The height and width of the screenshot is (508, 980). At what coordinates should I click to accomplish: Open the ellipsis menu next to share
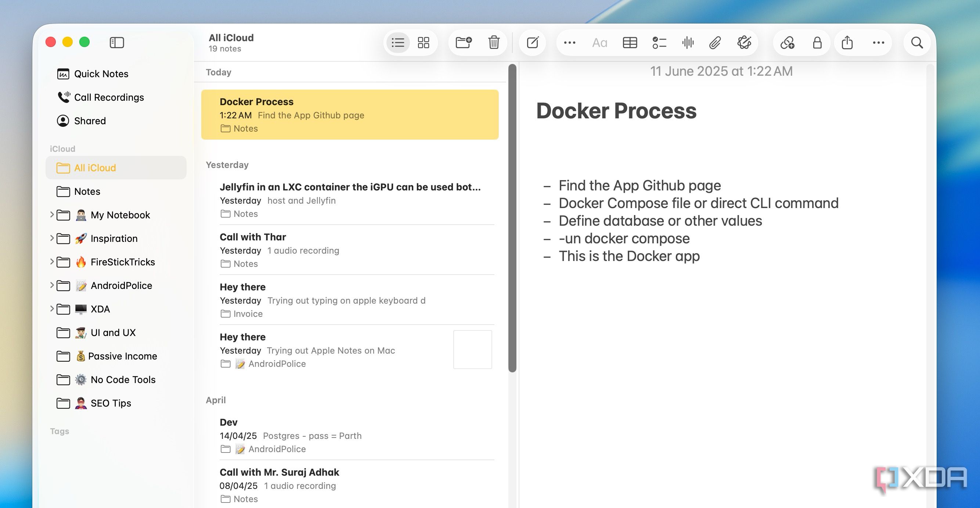point(878,43)
